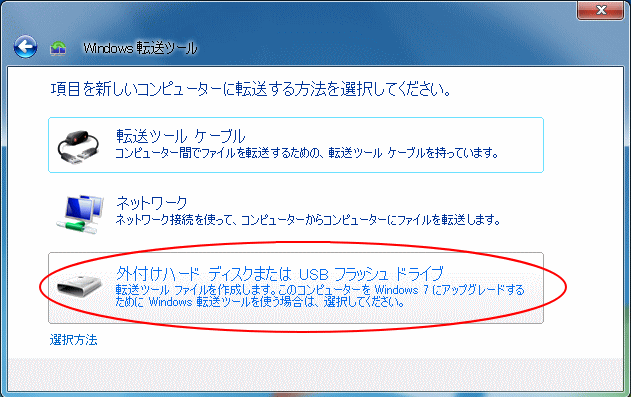Select 転送ツール ケーブル option
Image resolution: width=632 pixels, height=397 pixels.
pyautogui.click(x=296, y=145)
